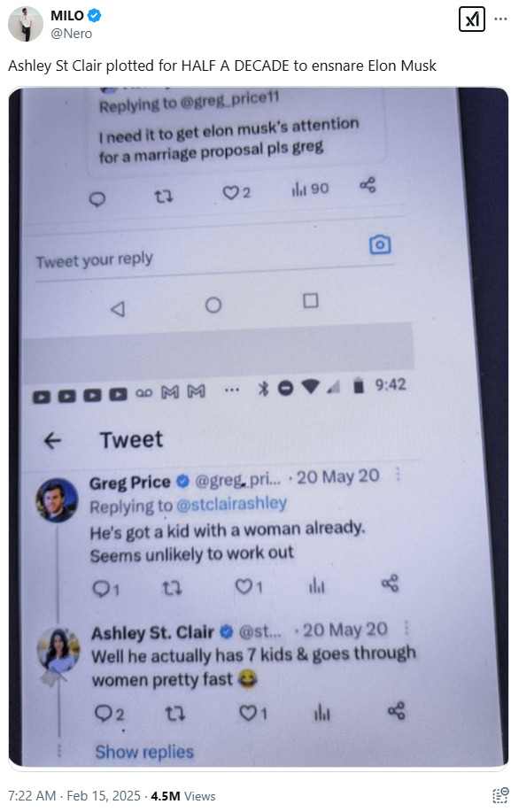Retweet the marriage proposal reply
This screenshot has width=511, height=812.
[164, 197]
